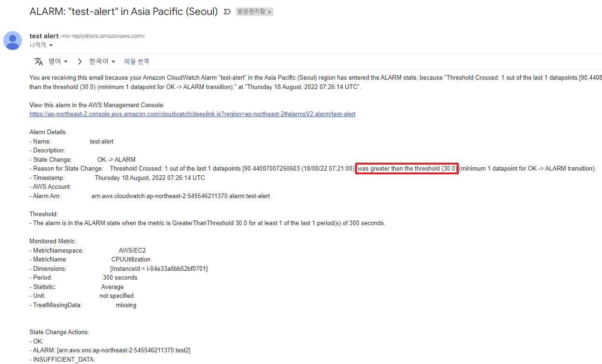Open the sender avatar profile picture
The height and width of the screenshot is (364, 602).
click(13, 41)
